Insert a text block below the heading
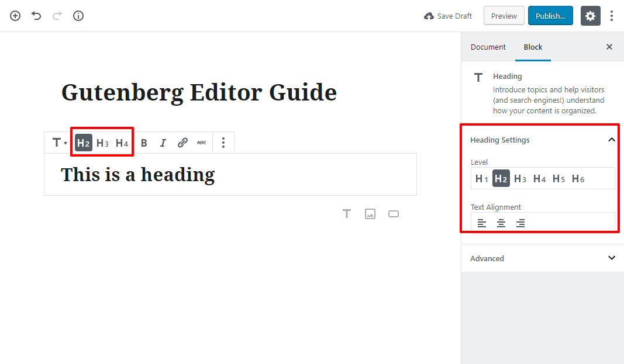Screen dimensions: 624x364 click(x=347, y=214)
